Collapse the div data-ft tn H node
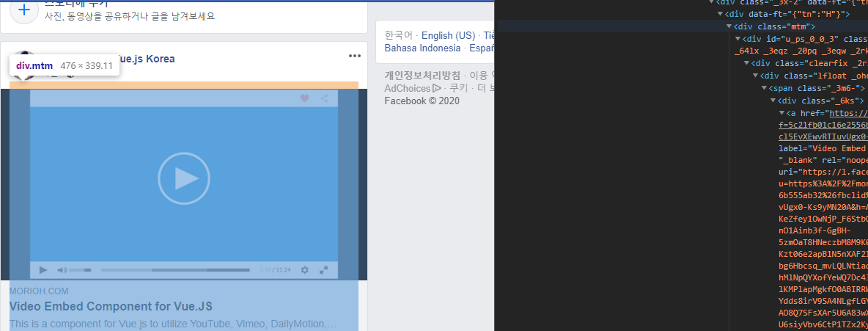The height and width of the screenshot is (331, 868). 720,14
